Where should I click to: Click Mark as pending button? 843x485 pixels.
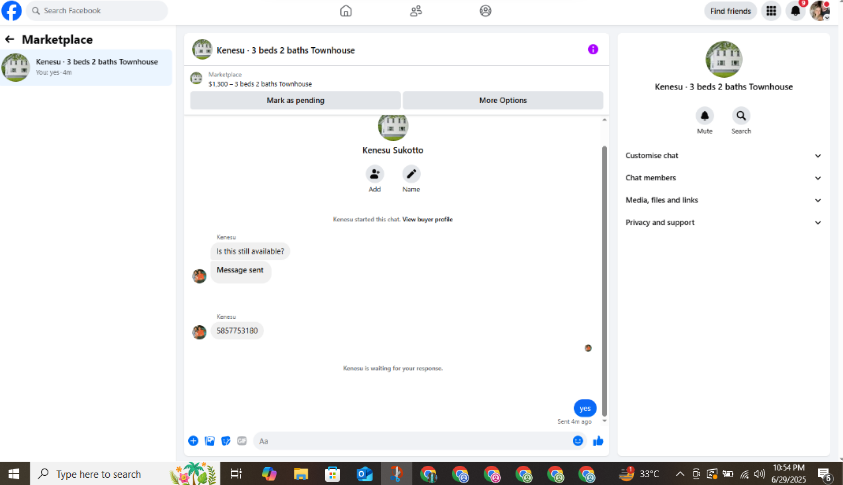pos(295,100)
